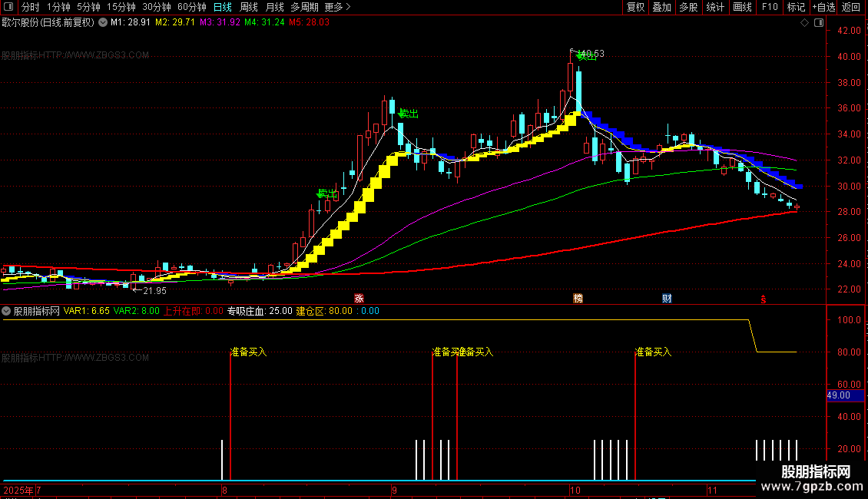The image size is (868, 499).
Task: Click 上升在即: 0.00 indicator value
Action: click(194, 311)
